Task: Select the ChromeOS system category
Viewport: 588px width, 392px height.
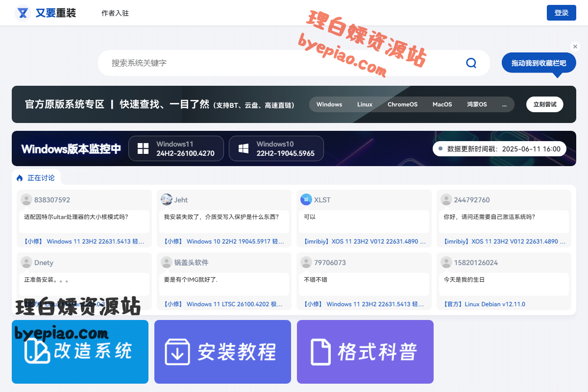Action: click(402, 104)
